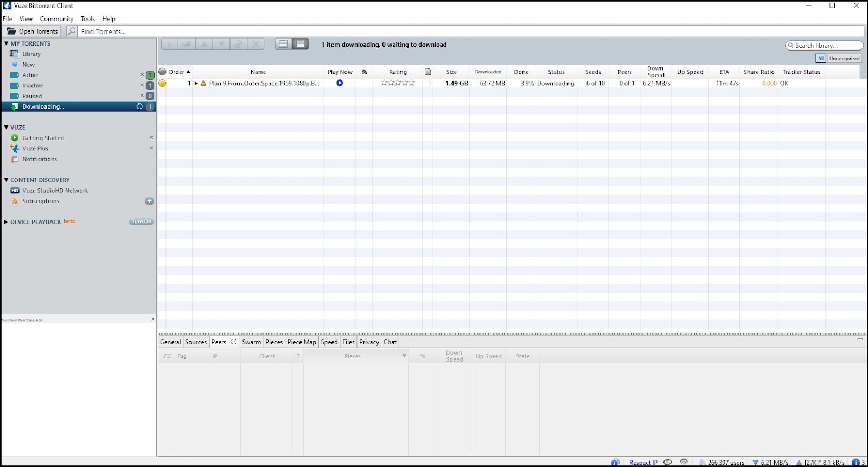
Task: Switch to the General tab
Action: click(x=170, y=342)
